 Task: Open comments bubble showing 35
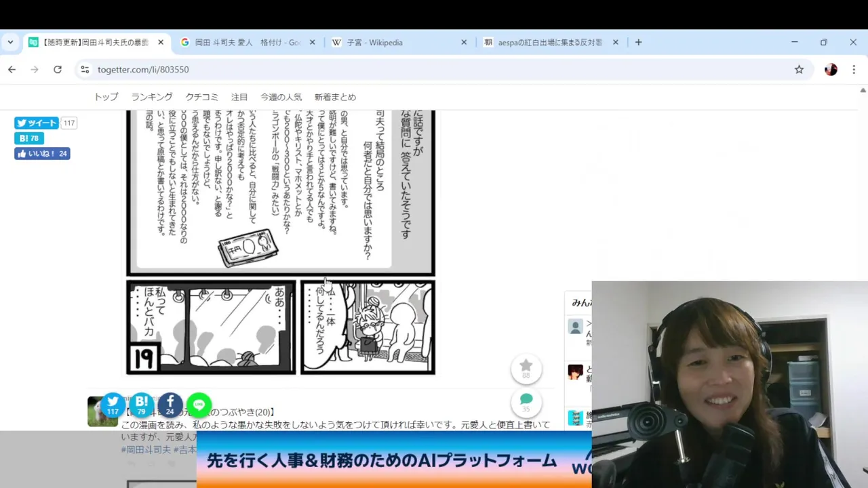pos(526,403)
